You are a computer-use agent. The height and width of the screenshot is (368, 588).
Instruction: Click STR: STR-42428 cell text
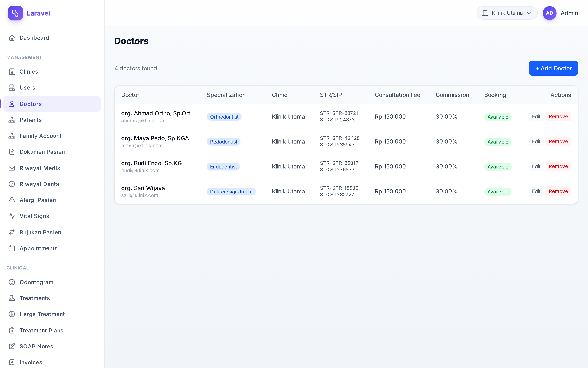(340, 138)
